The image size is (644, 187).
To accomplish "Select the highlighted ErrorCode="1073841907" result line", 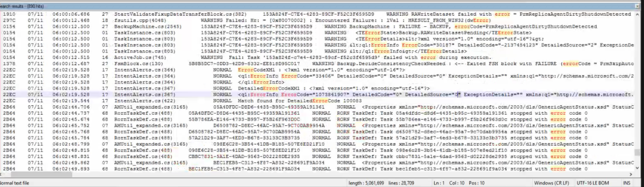I will click(318, 95).
